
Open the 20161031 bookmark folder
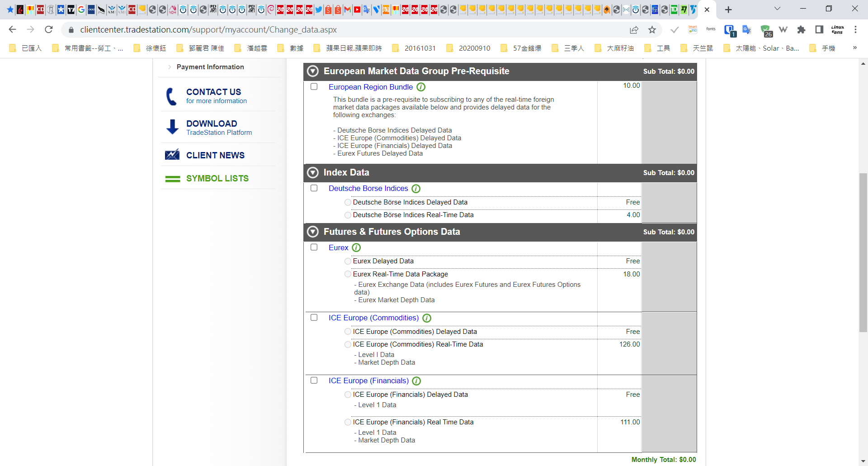coord(414,48)
